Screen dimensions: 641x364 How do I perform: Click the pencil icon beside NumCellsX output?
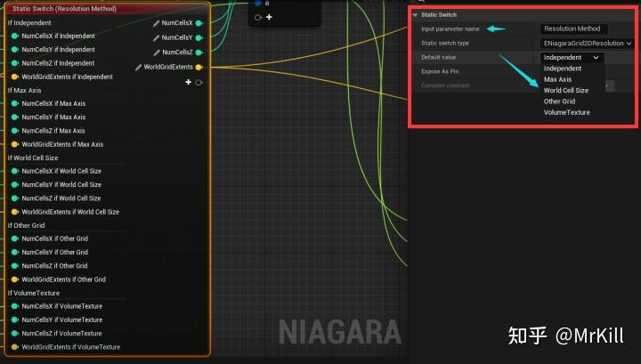pyautogui.click(x=156, y=24)
